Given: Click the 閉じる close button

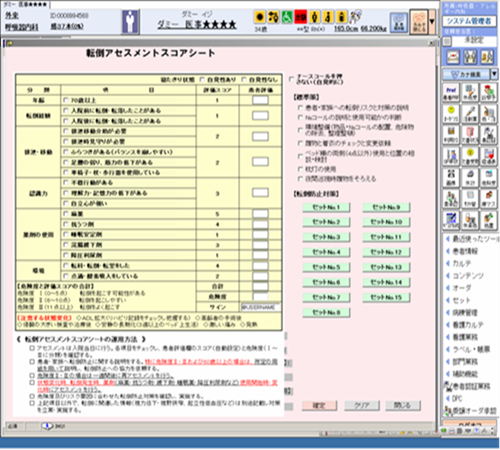Looking at the screenshot, I should coord(403,405).
